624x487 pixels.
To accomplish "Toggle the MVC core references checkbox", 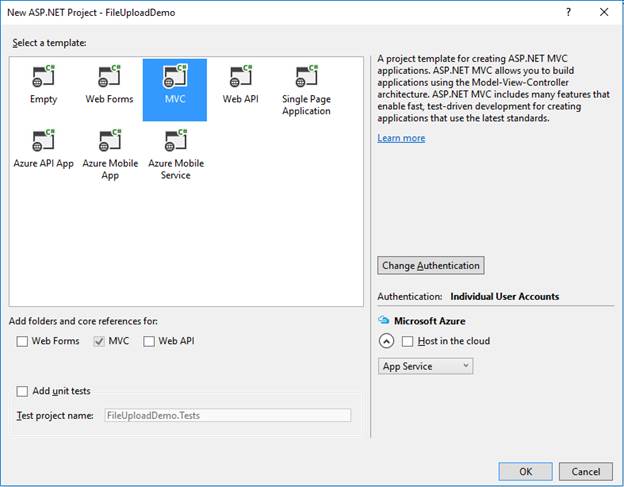I will [x=99, y=341].
